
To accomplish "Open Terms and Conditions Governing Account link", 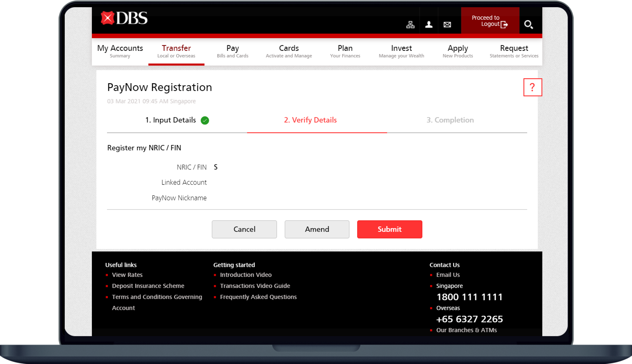I will click(157, 303).
